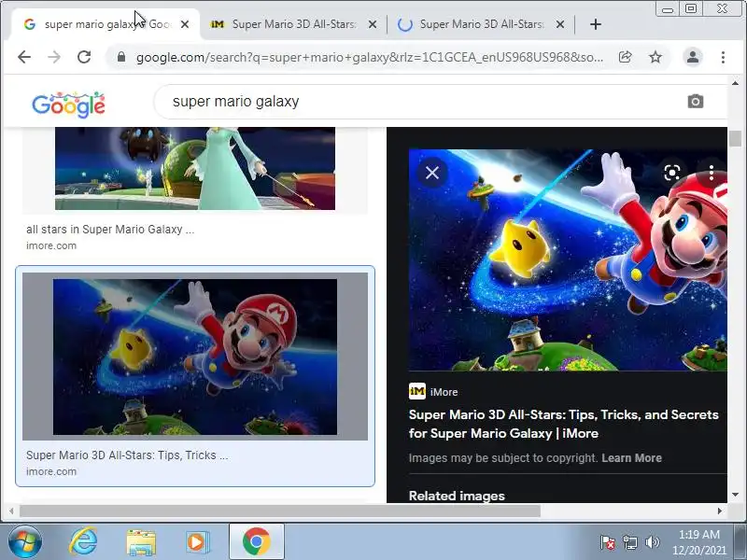Open a new tab with the plus button

tap(596, 24)
